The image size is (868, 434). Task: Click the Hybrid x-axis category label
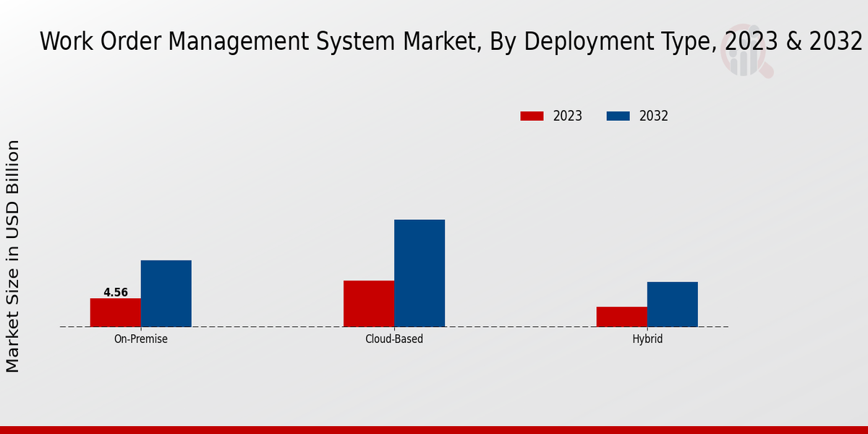tap(647, 339)
